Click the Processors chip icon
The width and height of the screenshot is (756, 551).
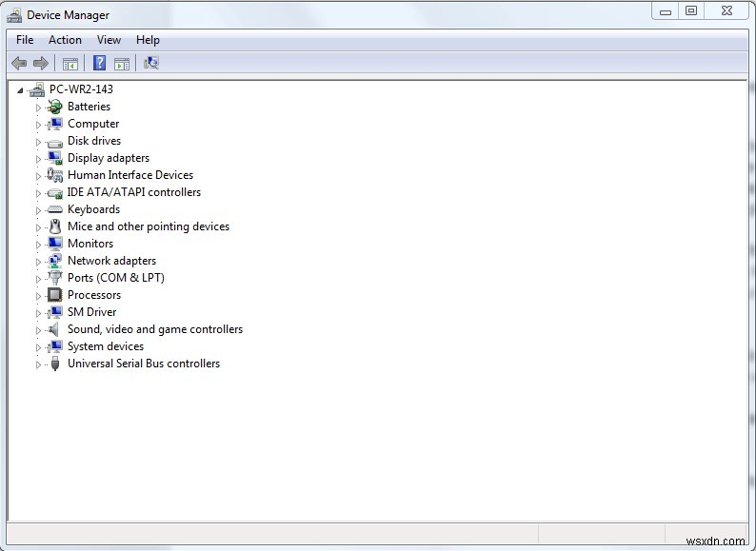click(x=55, y=295)
